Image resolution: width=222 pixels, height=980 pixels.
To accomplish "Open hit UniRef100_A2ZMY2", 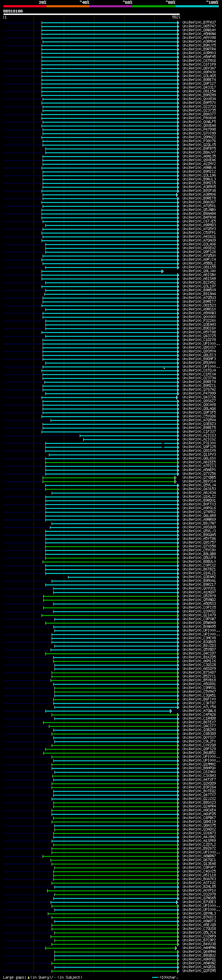I will point(199,164).
